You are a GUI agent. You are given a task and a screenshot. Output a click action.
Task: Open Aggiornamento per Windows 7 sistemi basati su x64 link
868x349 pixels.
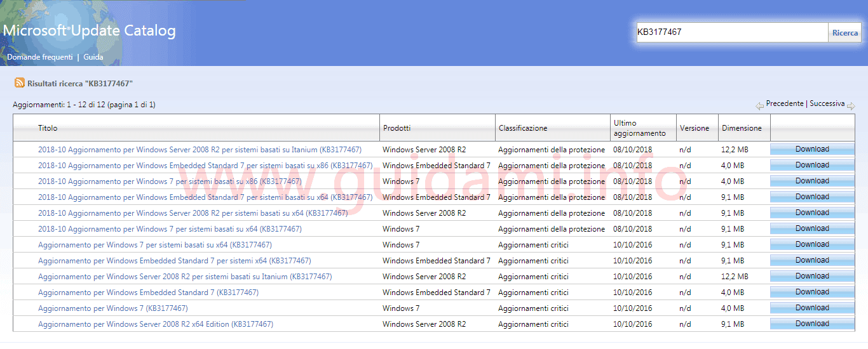tap(155, 245)
